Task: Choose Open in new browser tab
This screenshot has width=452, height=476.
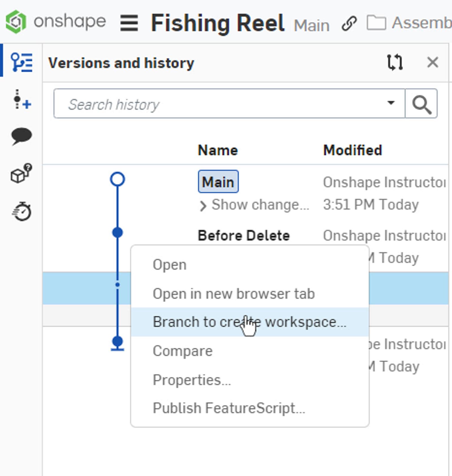Action: [x=234, y=294]
